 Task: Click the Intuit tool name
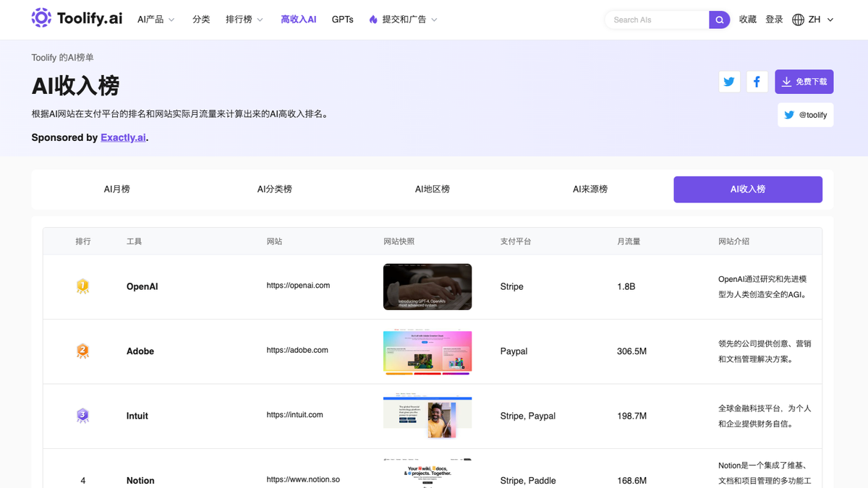click(137, 416)
